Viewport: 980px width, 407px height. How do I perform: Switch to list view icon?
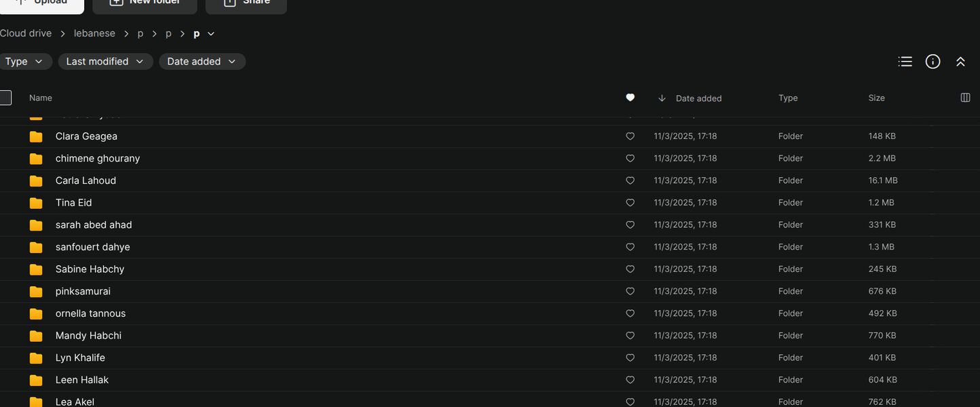pyautogui.click(x=905, y=62)
